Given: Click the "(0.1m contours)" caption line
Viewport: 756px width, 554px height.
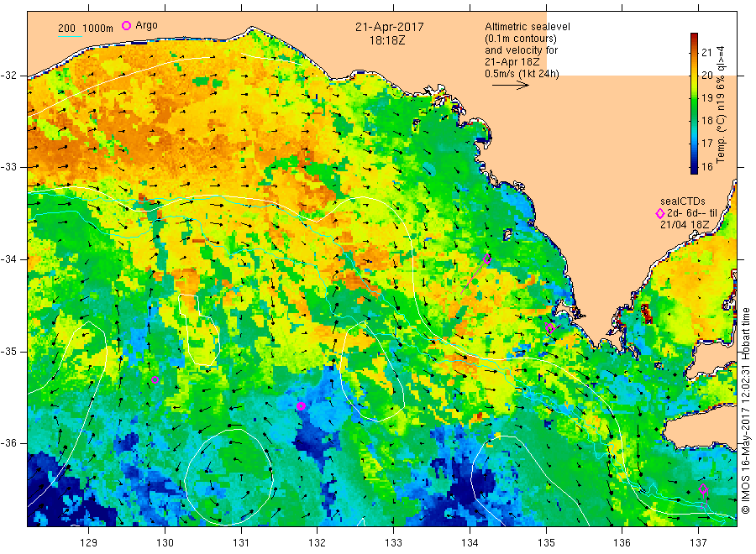Looking at the screenshot, I should 521,39.
